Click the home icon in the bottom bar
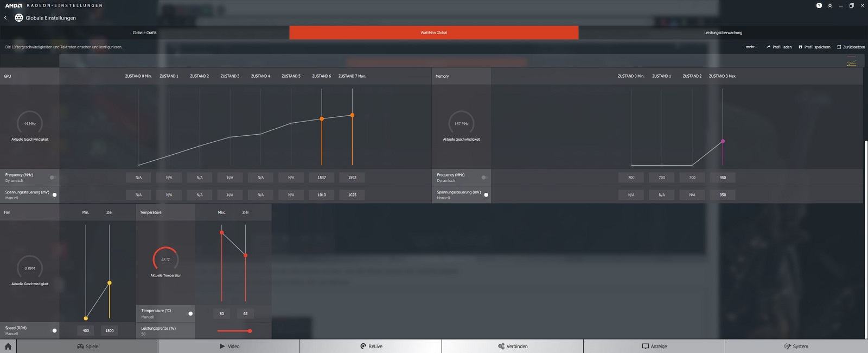 tap(8, 346)
